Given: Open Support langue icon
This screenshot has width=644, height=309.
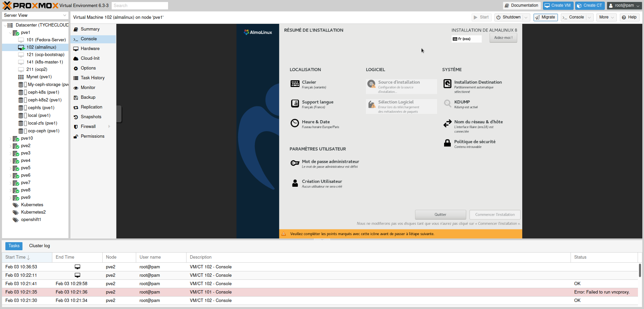Looking at the screenshot, I should (x=295, y=103).
